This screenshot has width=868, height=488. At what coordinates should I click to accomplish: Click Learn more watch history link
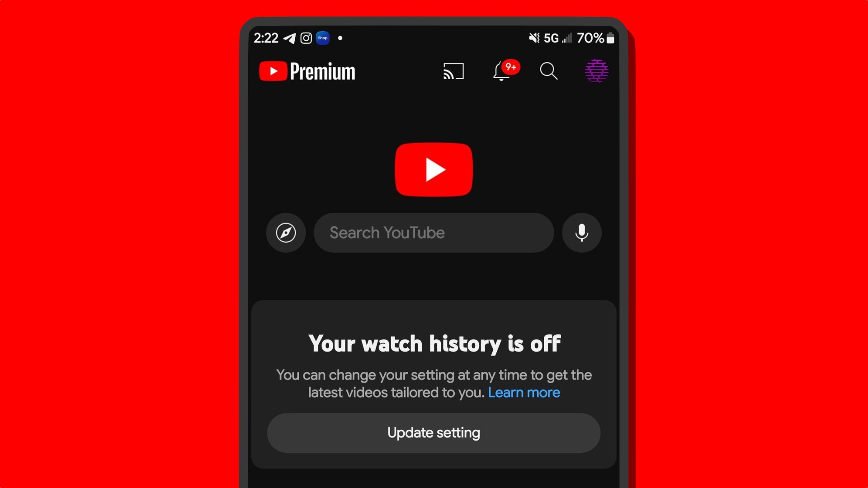[x=524, y=393]
